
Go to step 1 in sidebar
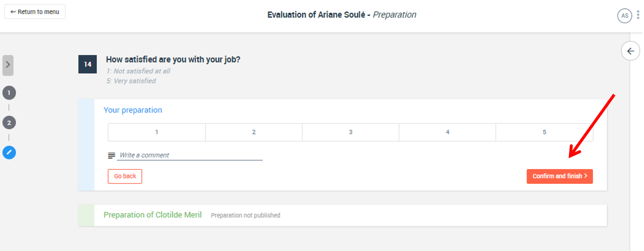(9, 93)
